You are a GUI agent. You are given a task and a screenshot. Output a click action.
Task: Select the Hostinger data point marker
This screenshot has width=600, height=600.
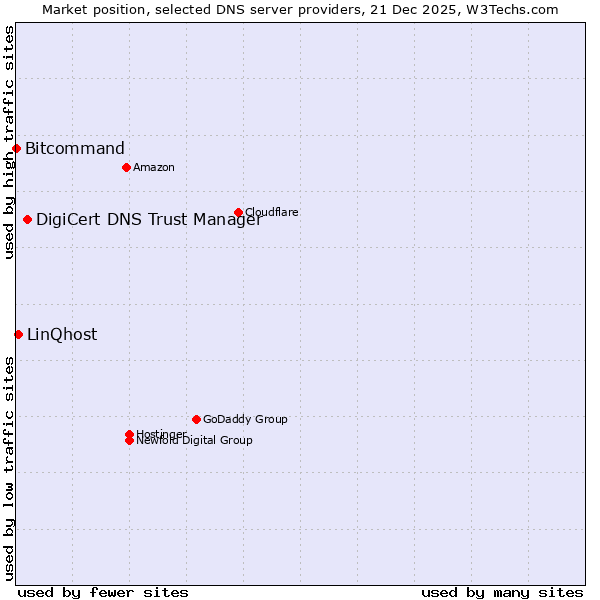tap(130, 434)
